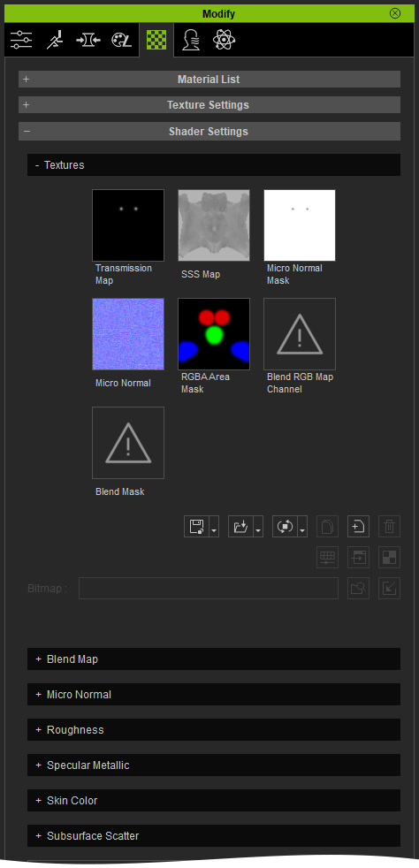Image resolution: width=419 pixels, height=868 pixels.
Task: Expand the Subsurface Scatter panel
Action: [214, 836]
